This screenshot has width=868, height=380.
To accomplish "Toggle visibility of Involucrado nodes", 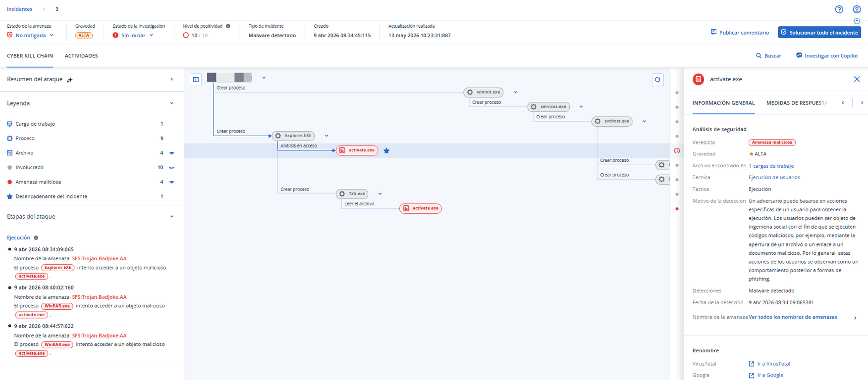I will click(172, 168).
